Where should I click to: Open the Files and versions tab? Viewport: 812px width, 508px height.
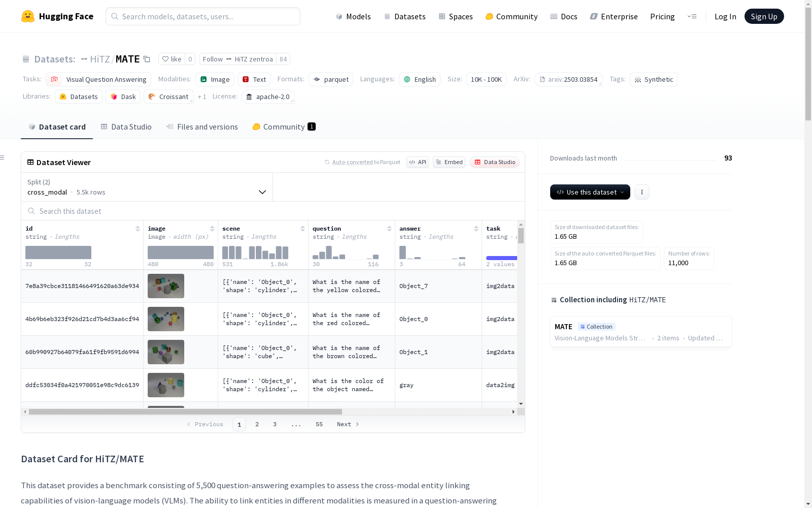click(202, 127)
